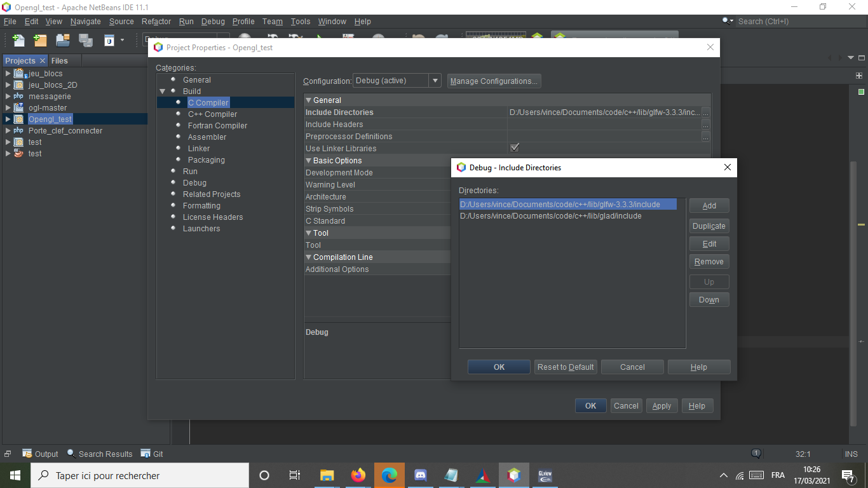The height and width of the screenshot is (488, 868).
Task: Open the Git panel at bottom
Action: 152,454
